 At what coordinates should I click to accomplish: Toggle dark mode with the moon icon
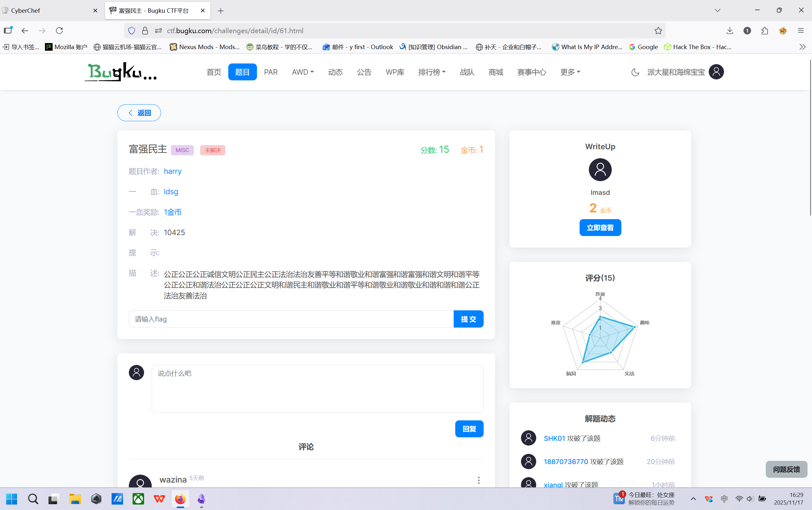635,72
